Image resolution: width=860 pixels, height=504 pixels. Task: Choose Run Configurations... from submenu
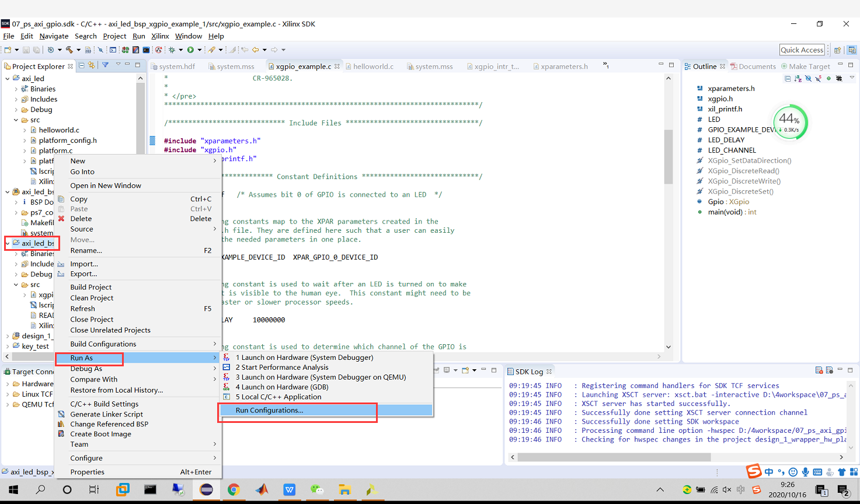pyautogui.click(x=326, y=410)
